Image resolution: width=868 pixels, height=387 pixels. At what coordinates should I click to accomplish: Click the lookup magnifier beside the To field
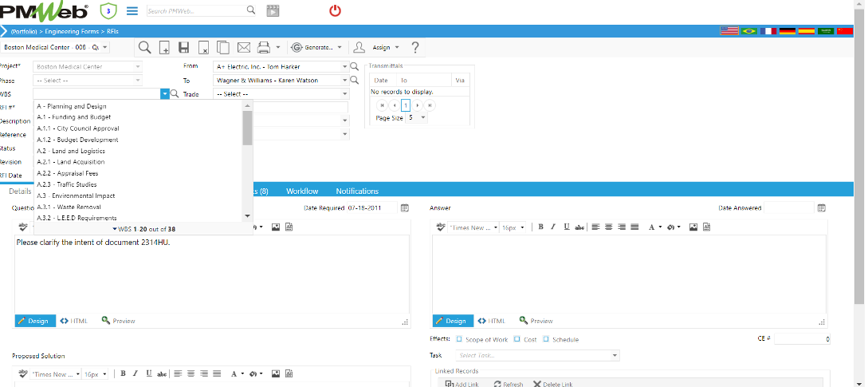pyautogui.click(x=355, y=81)
